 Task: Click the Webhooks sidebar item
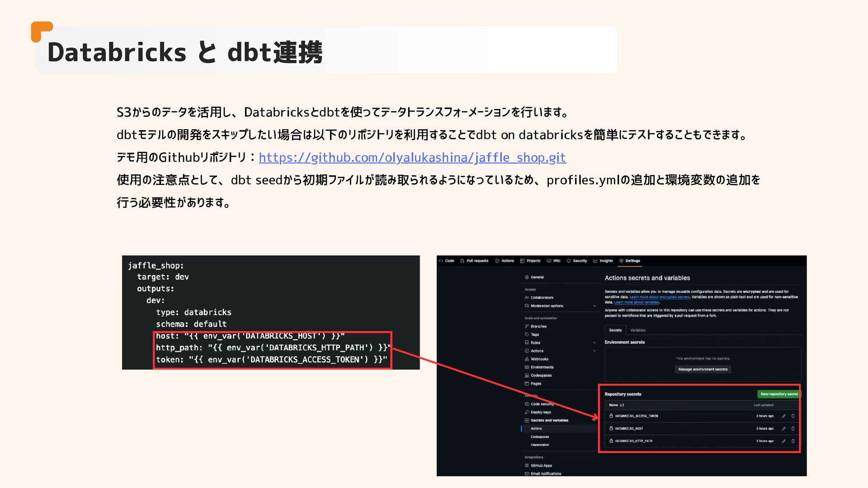point(539,359)
